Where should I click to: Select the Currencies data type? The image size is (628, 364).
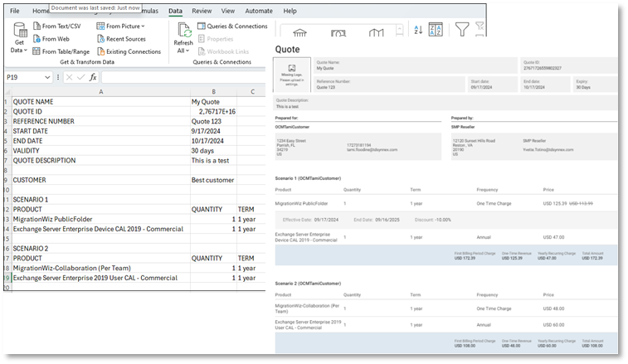[338, 32]
